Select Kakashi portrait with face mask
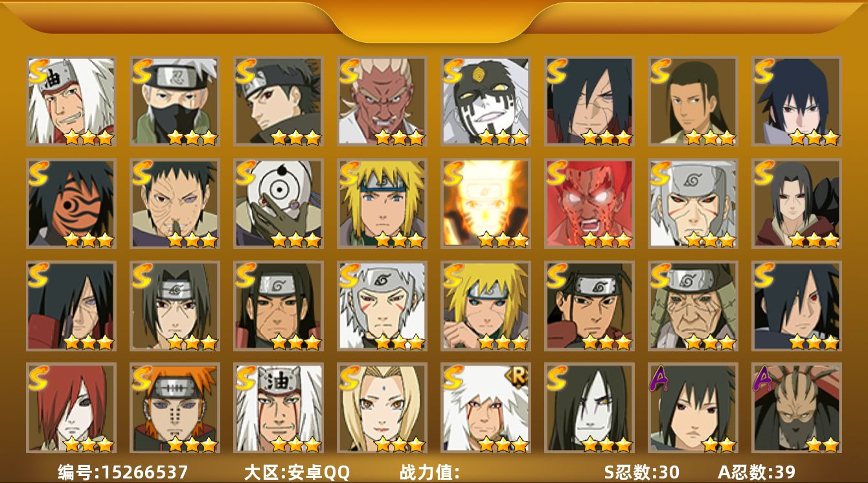The image size is (868, 483). point(175,101)
